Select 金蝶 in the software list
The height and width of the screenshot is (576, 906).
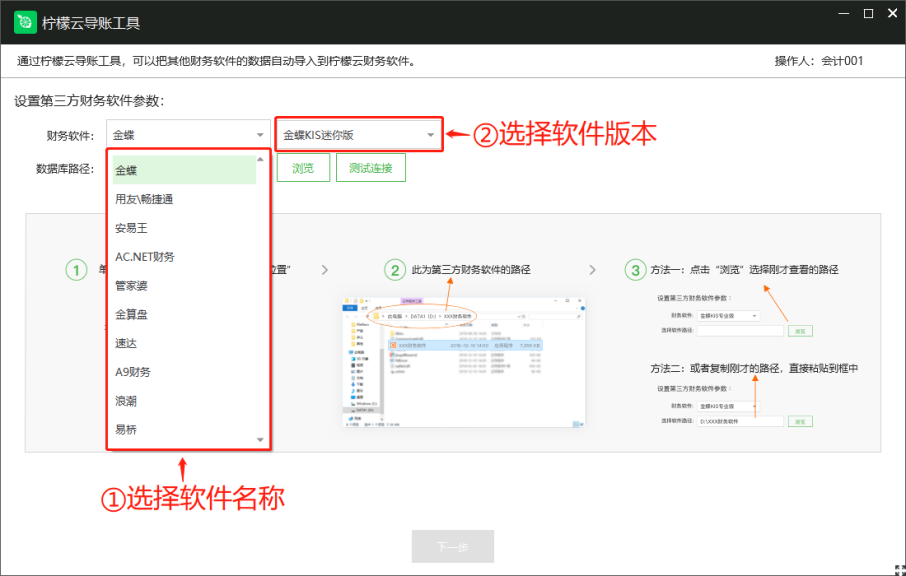tap(184, 170)
